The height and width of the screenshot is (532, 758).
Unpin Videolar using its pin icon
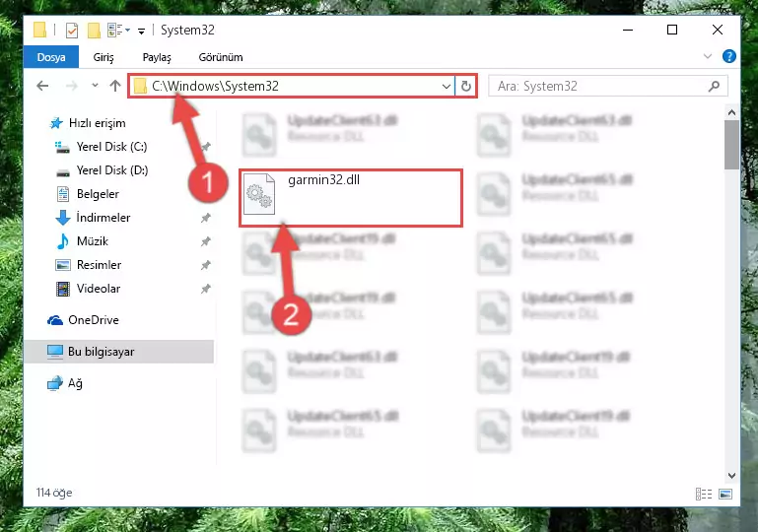pos(206,289)
